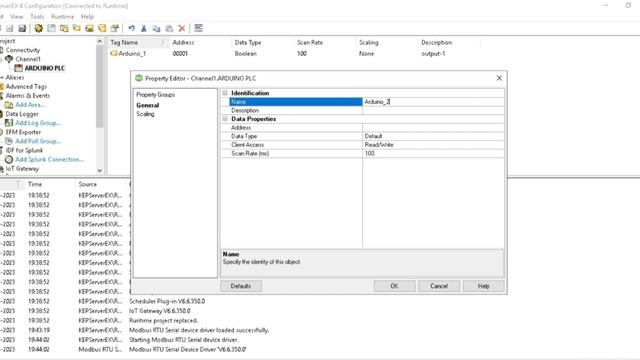The height and width of the screenshot is (360, 640).
Task: Select Data Logger in the project tree
Action: [22, 114]
